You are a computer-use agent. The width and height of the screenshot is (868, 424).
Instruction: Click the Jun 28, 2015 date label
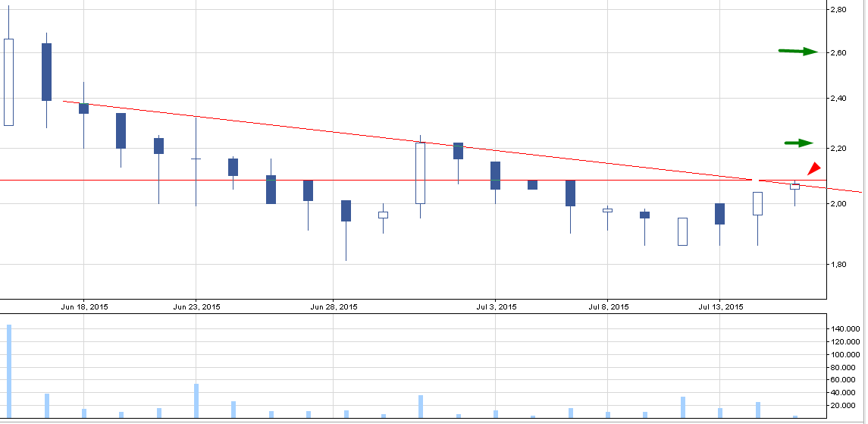coord(334,307)
